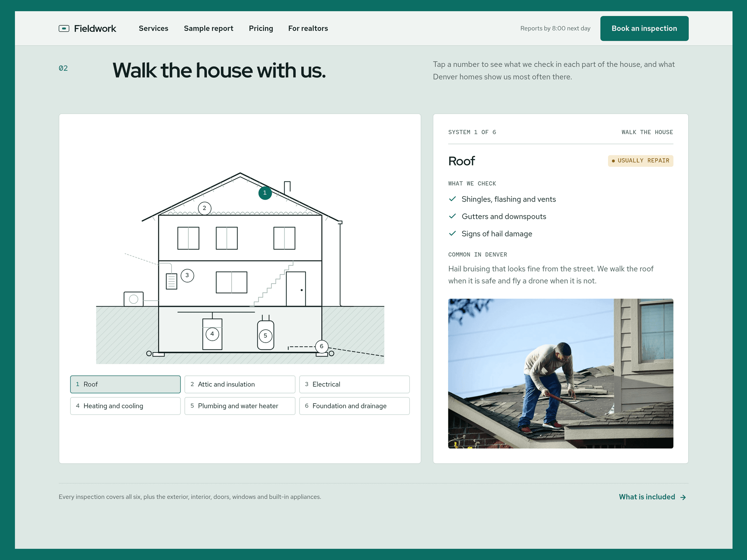
Task: Click the Walk the house with us heading
Action: pyautogui.click(x=219, y=70)
